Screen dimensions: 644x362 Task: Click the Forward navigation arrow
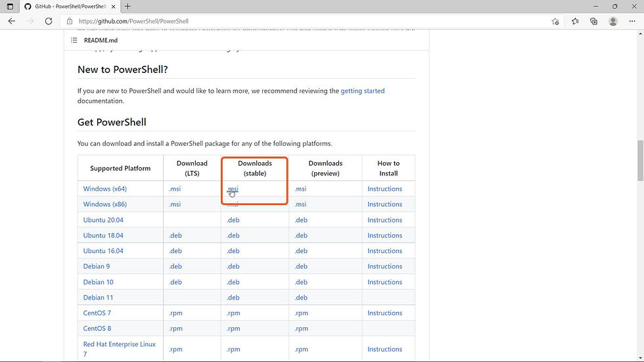pyautogui.click(x=30, y=21)
